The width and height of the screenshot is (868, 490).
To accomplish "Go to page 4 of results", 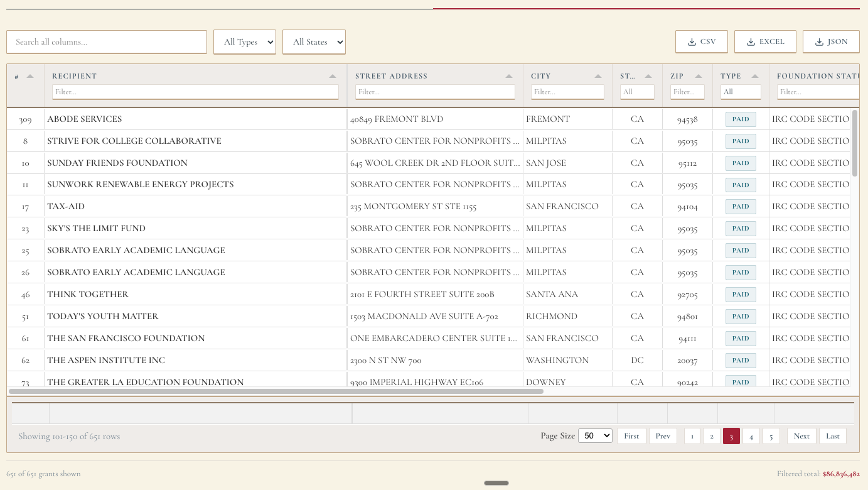I will tap(751, 436).
